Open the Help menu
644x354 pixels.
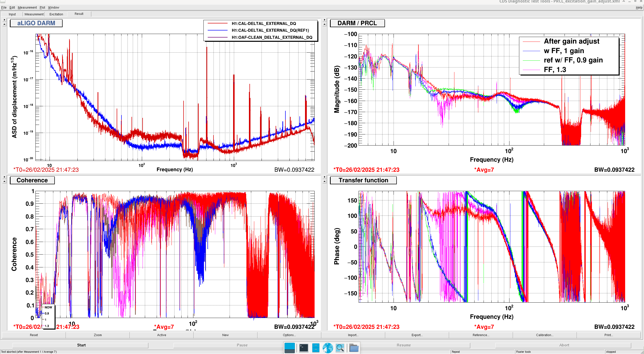point(639,7)
